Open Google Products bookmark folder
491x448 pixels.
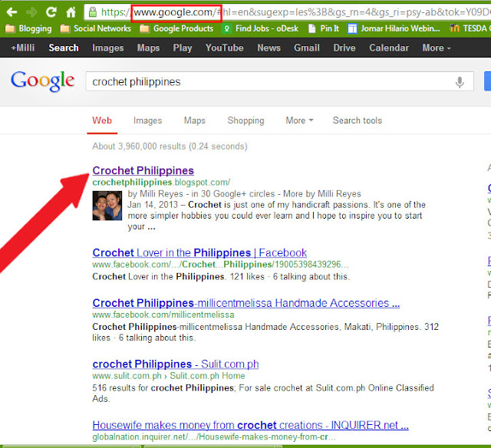176,29
